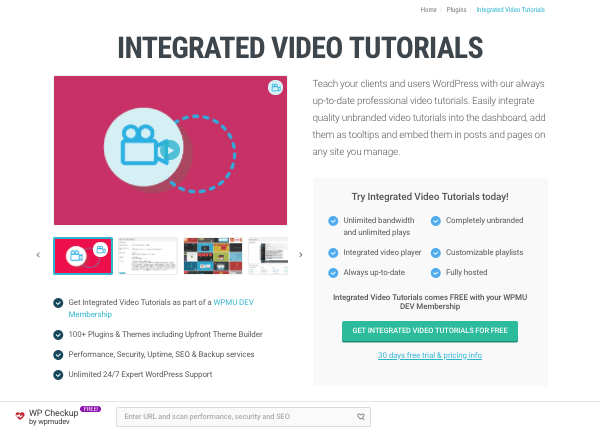Click check icon beside Fully hosted
The height and width of the screenshot is (432, 600).
click(x=436, y=273)
